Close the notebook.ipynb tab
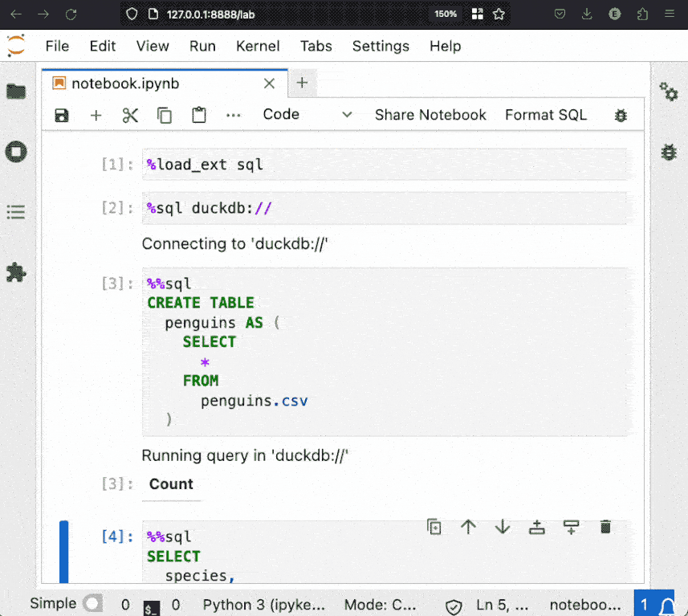 pyautogui.click(x=269, y=84)
